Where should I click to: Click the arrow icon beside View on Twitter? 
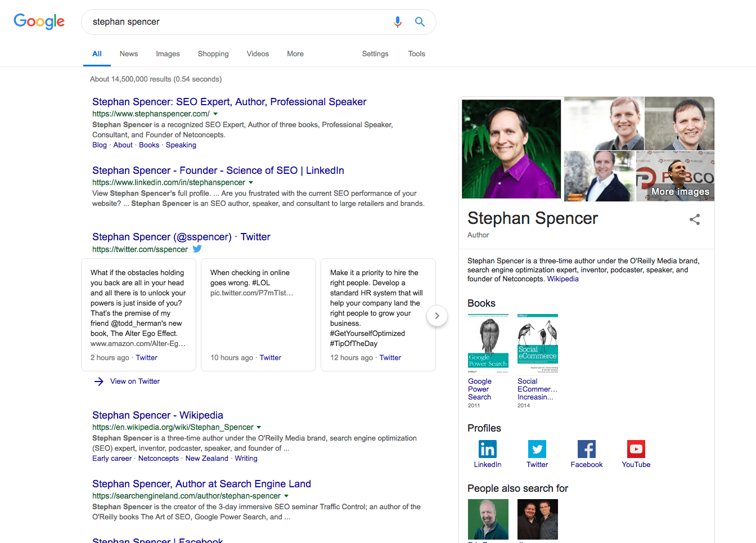tap(99, 382)
